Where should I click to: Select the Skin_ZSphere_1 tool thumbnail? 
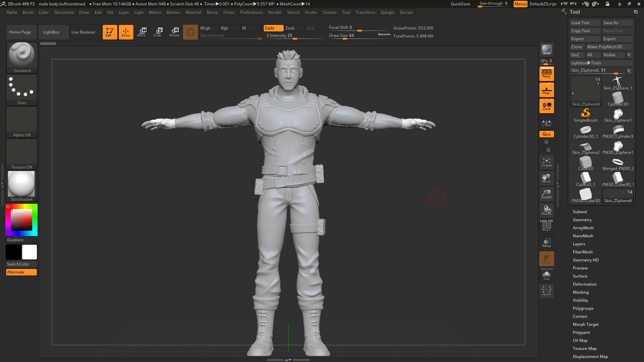tap(618, 83)
